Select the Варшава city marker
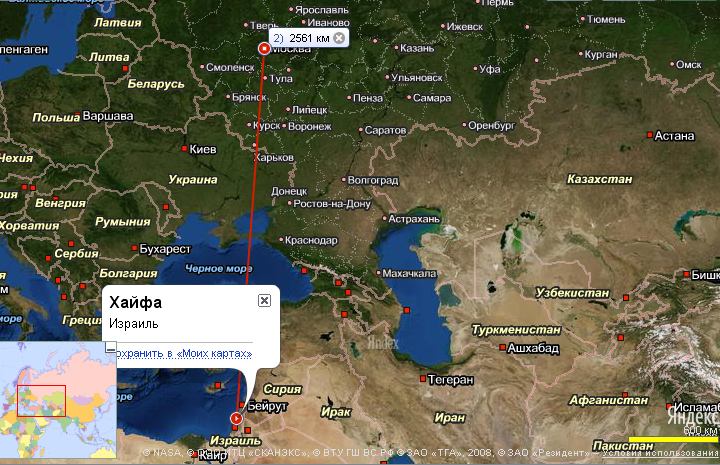The width and height of the screenshot is (720, 465). [x=78, y=115]
